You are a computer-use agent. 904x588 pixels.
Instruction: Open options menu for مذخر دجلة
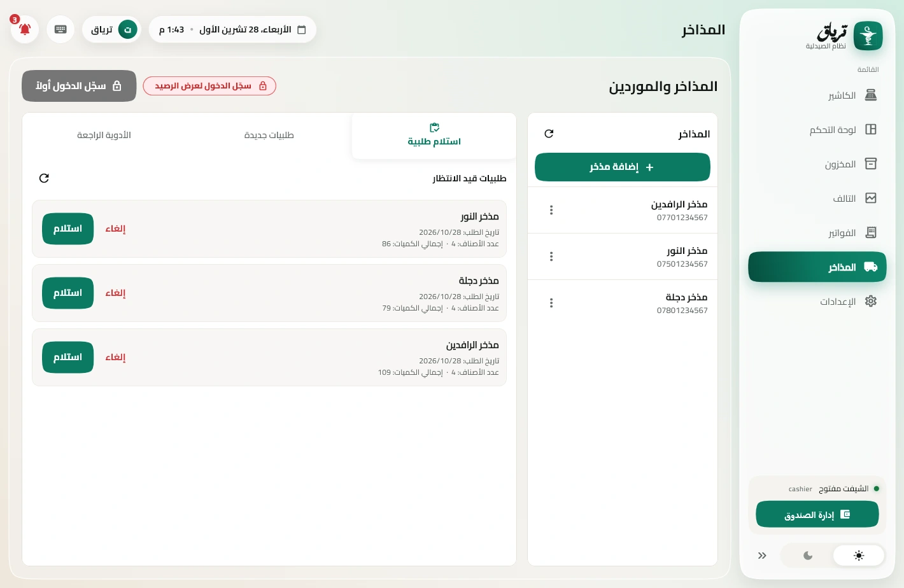tap(551, 303)
